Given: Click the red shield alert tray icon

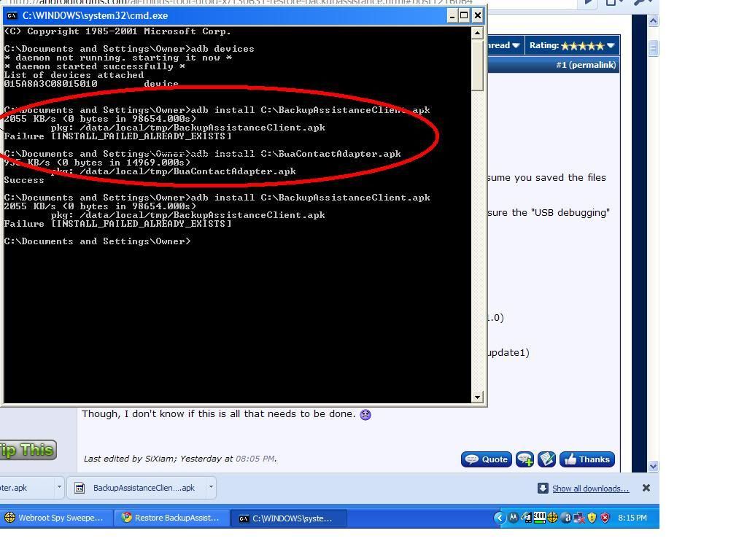Looking at the screenshot, I should (605, 518).
